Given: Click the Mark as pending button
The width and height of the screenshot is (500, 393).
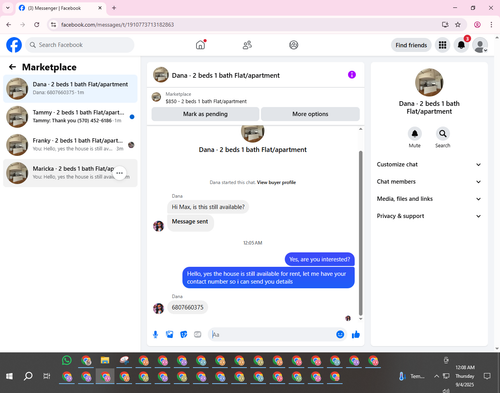Looking at the screenshot, I should pos(205,114).
